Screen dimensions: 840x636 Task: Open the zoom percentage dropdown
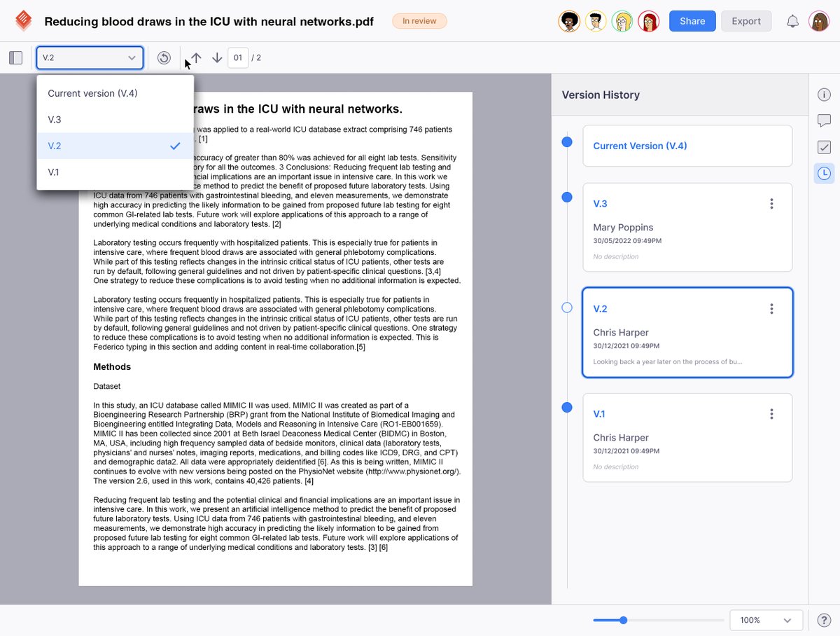point(766,620)
